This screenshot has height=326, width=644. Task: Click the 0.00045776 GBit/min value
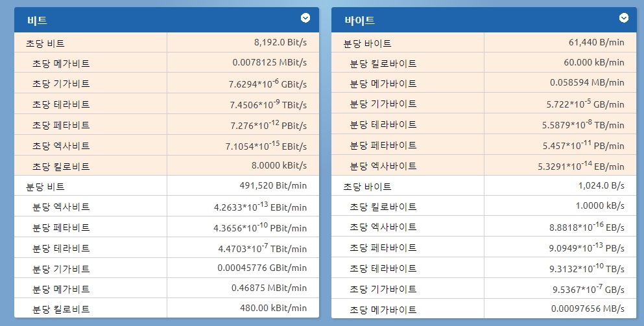tap(262, 268)
